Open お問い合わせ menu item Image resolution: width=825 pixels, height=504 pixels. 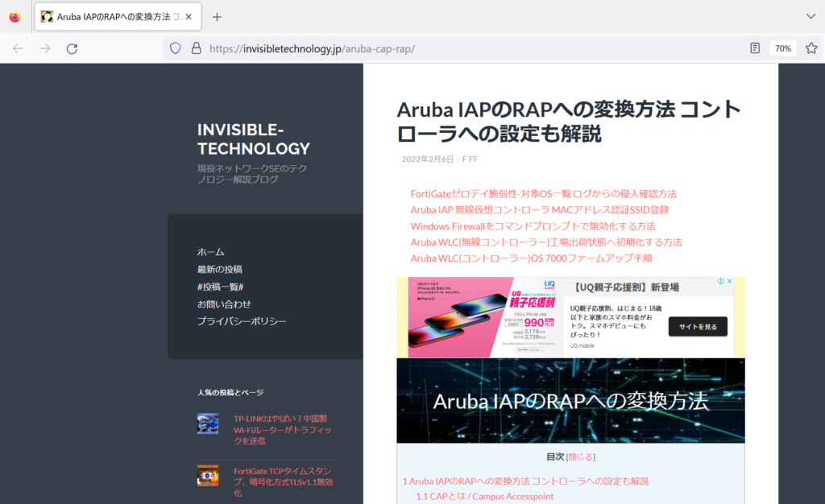tap(224, 304)
